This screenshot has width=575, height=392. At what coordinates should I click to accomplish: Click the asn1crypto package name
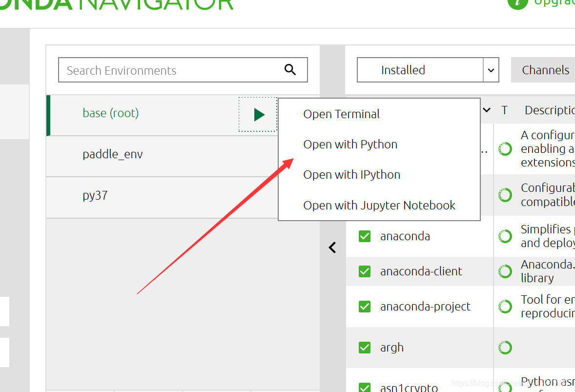coord(409,387)
